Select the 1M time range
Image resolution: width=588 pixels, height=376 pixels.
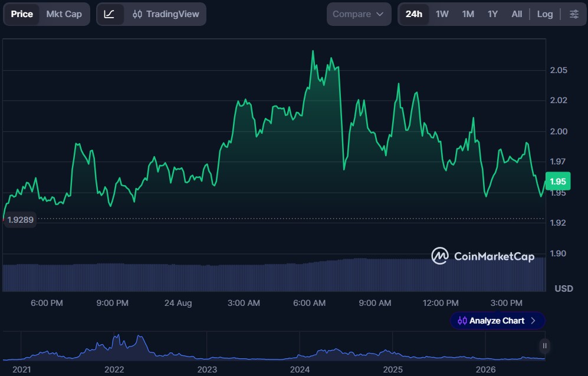pos(468,14)
